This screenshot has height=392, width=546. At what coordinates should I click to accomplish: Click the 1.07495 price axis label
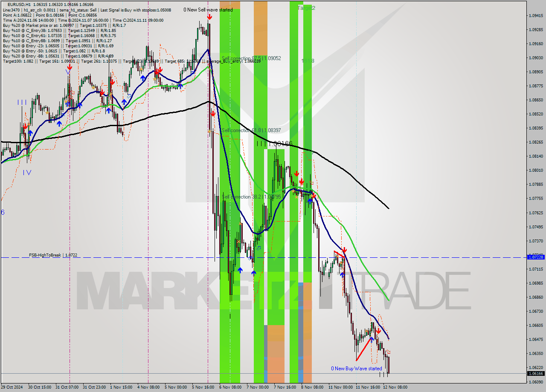[536, 227]
